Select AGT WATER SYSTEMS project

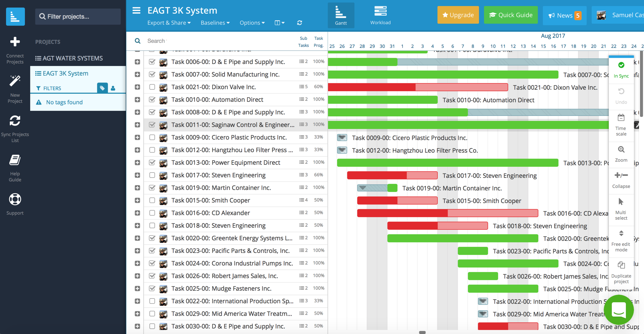point(69,58)
